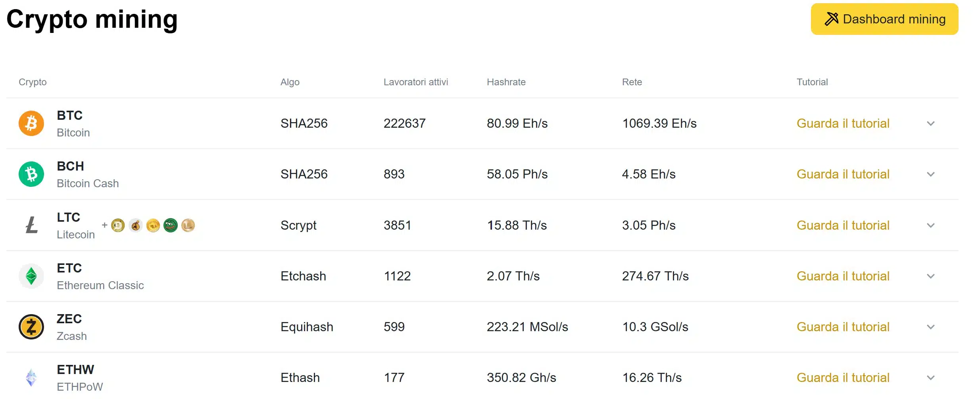Open Guarda il tutorial for Litecoin
The height and width of the screenshot is (399, 980).
tap(843, 225)
